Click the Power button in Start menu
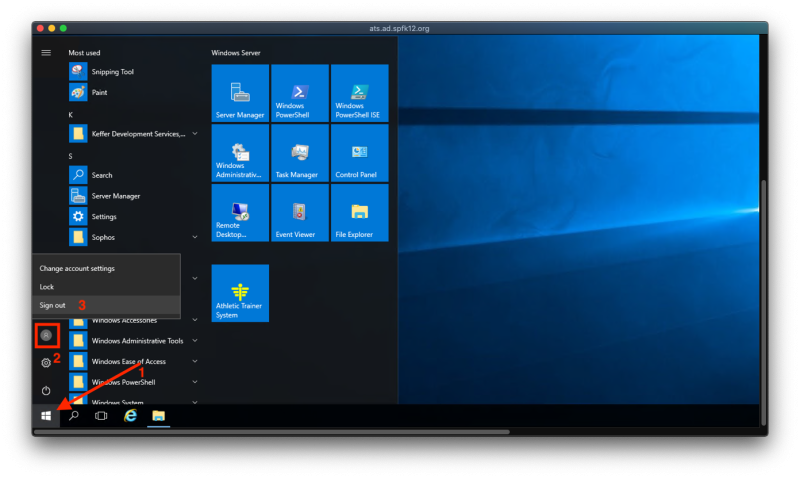The width and height of the screenshot is (800, 478). [45, 390]
